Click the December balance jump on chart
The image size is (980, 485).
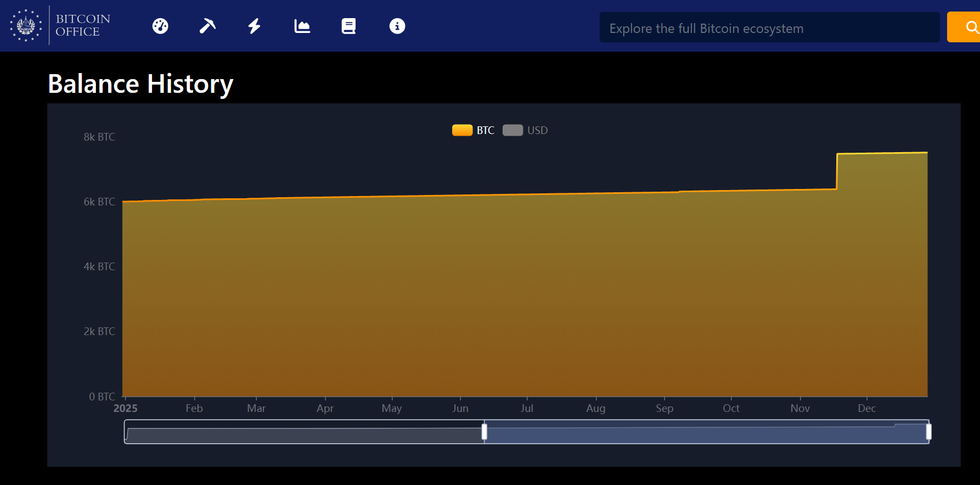point(837,171)
